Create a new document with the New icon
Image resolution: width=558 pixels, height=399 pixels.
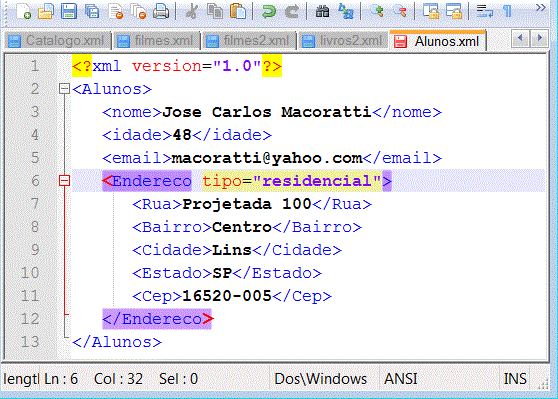(x=23, y=11)
